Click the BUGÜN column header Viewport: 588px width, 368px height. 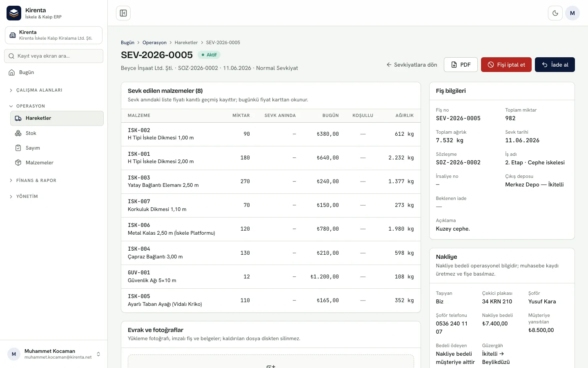coord(331,116)
